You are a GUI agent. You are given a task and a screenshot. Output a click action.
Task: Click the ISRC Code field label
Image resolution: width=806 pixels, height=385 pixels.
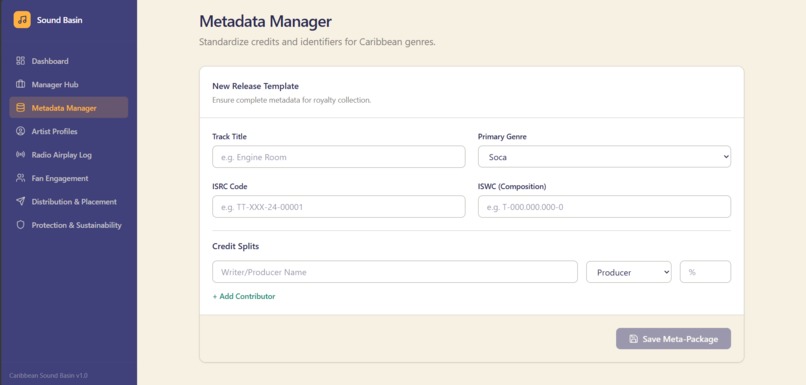[230, 187]
